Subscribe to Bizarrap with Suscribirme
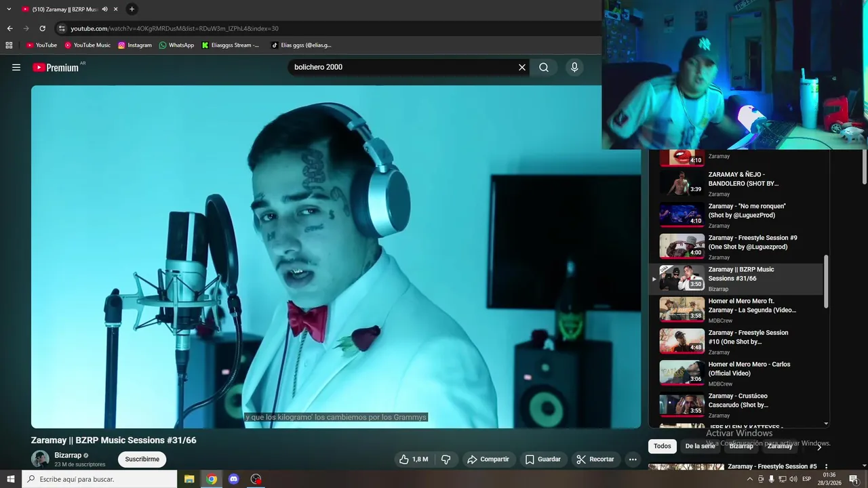This screenshot has height=488, width=868. click(x=142, y=459)
